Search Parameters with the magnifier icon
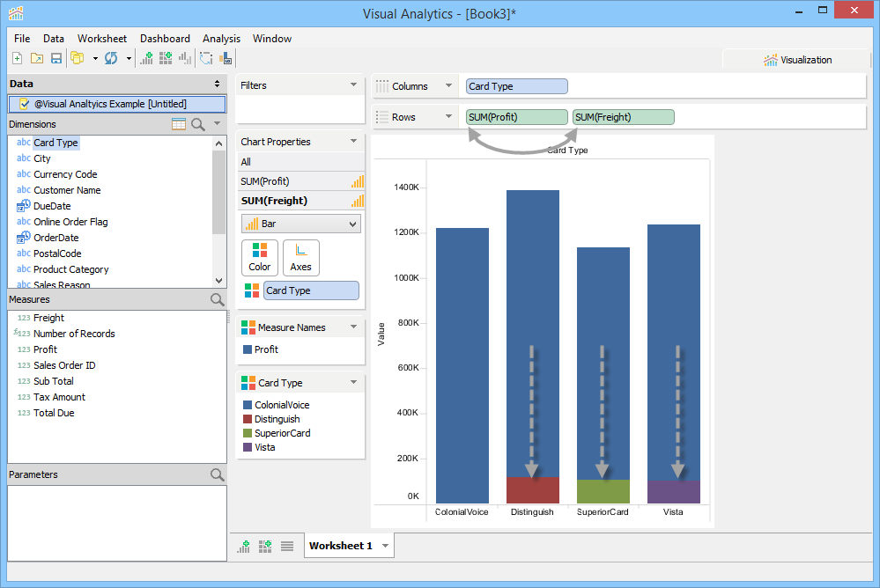Viewport: 880px width, 588px height. (218, 474)
